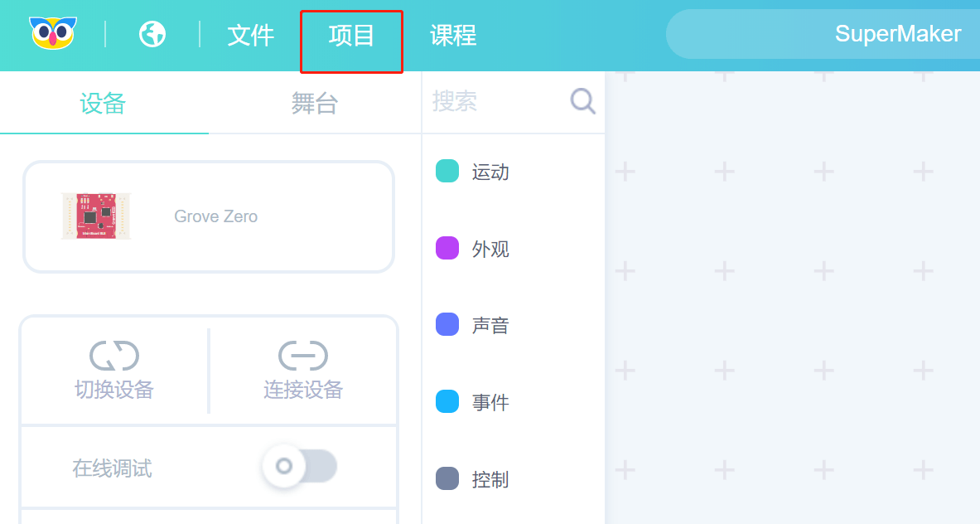
Task: Choose the 控制 block category
Action: coord(490,480)
